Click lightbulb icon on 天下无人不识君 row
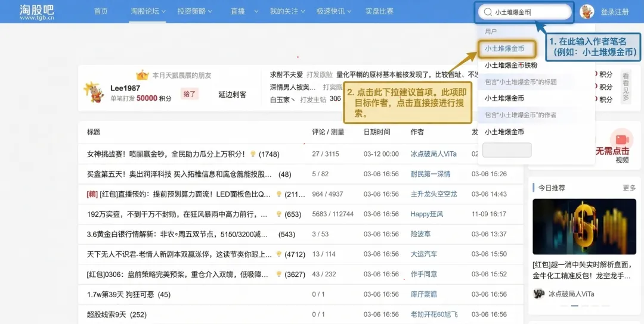This screenshot has width=644, height=324. pos(279,254)
